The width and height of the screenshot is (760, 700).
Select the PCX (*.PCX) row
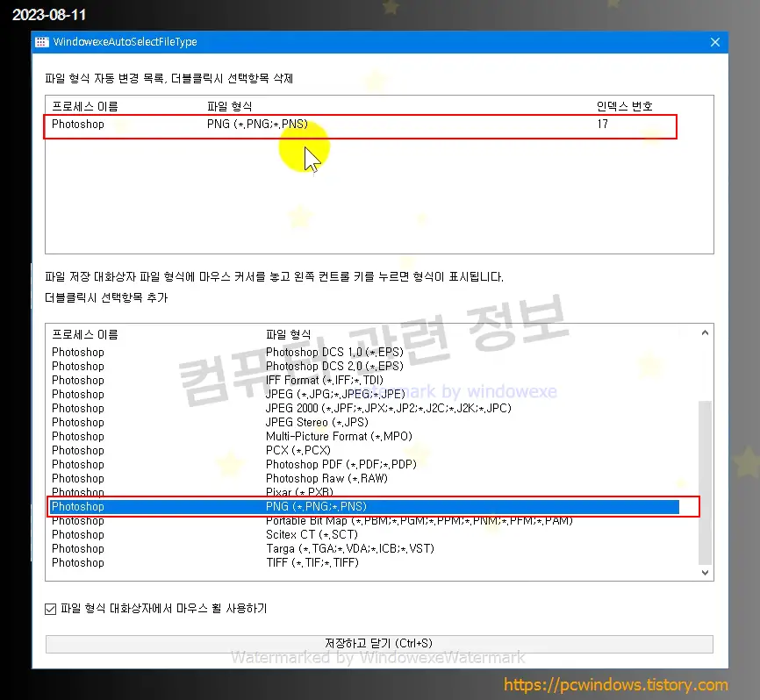point(365,451)
